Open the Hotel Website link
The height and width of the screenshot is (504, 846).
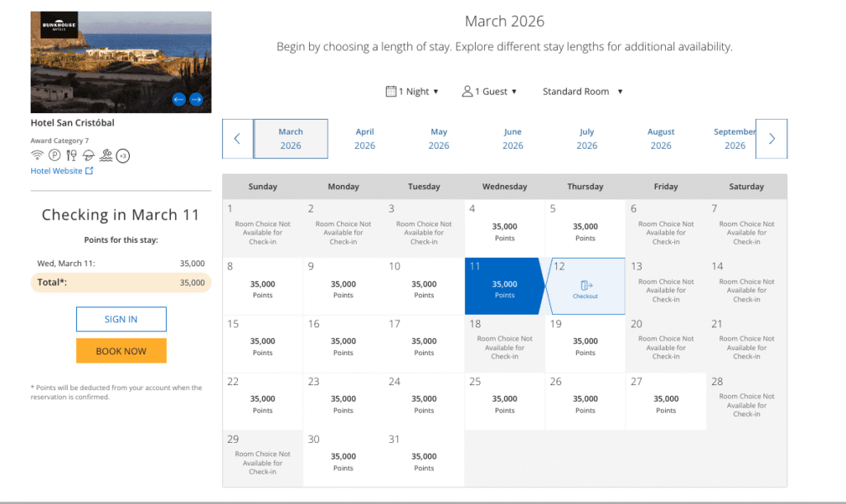(x=58, y=170)
